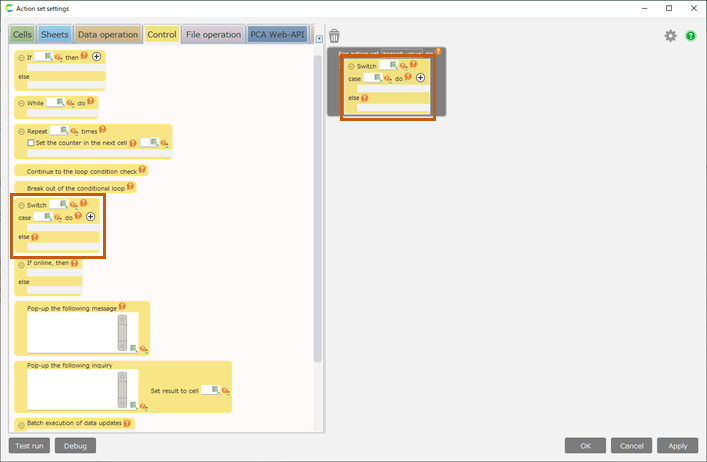Click the Set result to cell input field
The width and height of the screenshot is (707, 462).
[x=208, y=390]
